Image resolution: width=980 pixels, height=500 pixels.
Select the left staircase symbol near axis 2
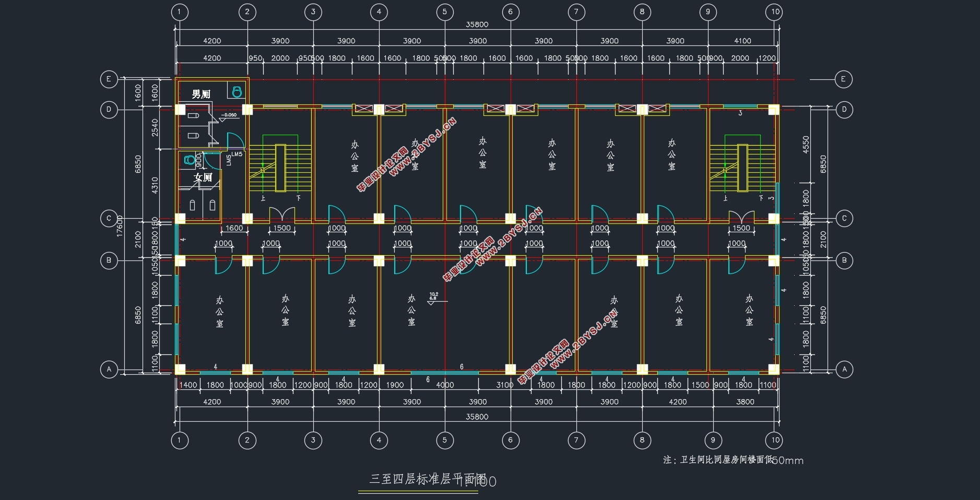tap(280, 167)
